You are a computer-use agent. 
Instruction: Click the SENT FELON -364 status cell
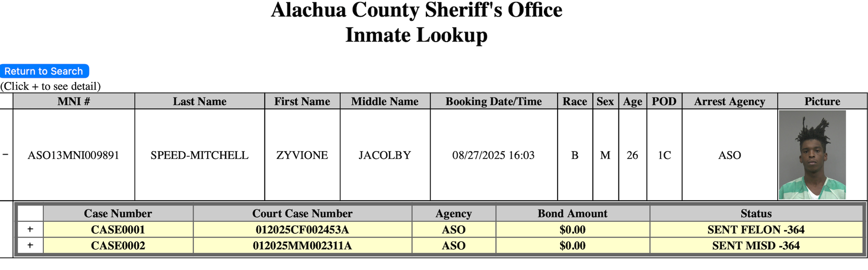click(756, 230)
